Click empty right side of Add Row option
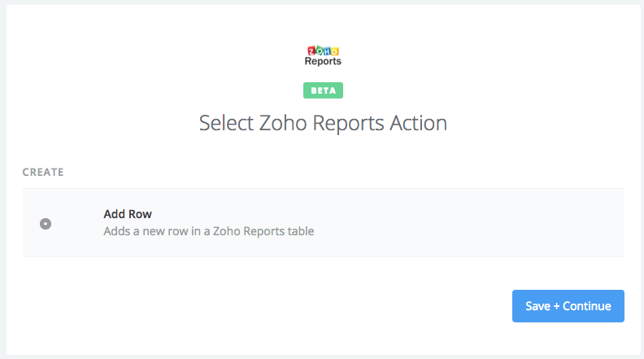This screenshot has width=644, height=359. click(488, 223)
